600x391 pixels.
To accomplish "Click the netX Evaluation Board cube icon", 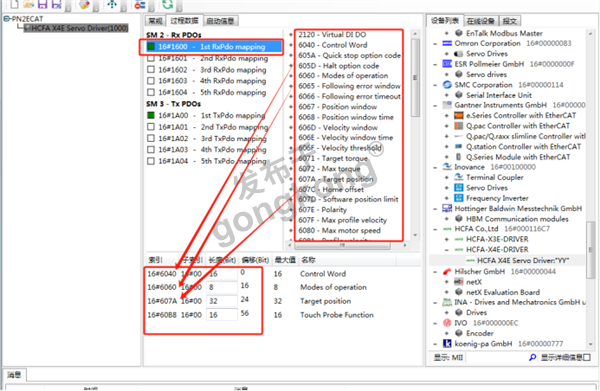I will point(458,292).
